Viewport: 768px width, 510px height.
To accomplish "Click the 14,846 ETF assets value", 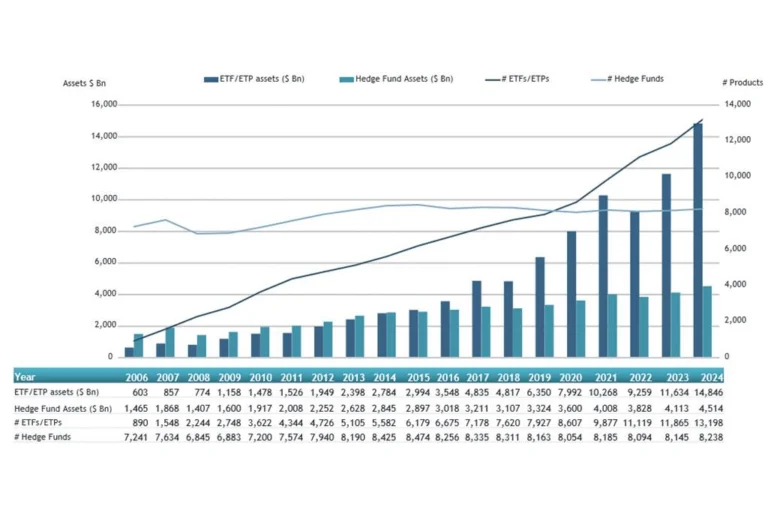I will click(x=708, y=392).
